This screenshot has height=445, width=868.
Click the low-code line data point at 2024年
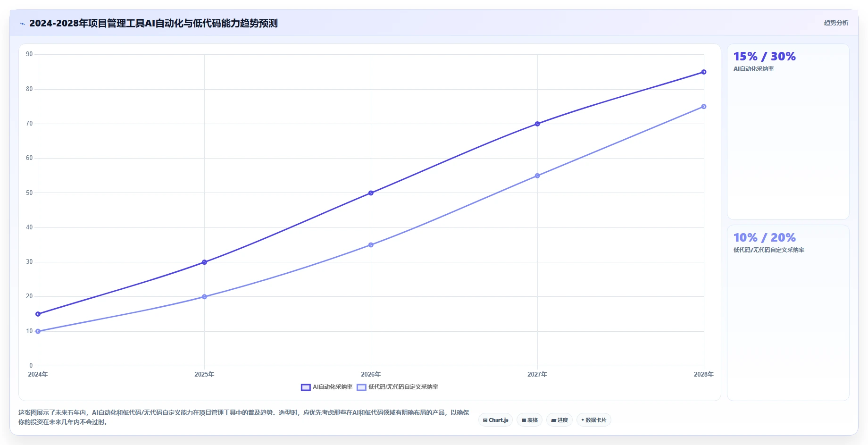pos(38,331)
